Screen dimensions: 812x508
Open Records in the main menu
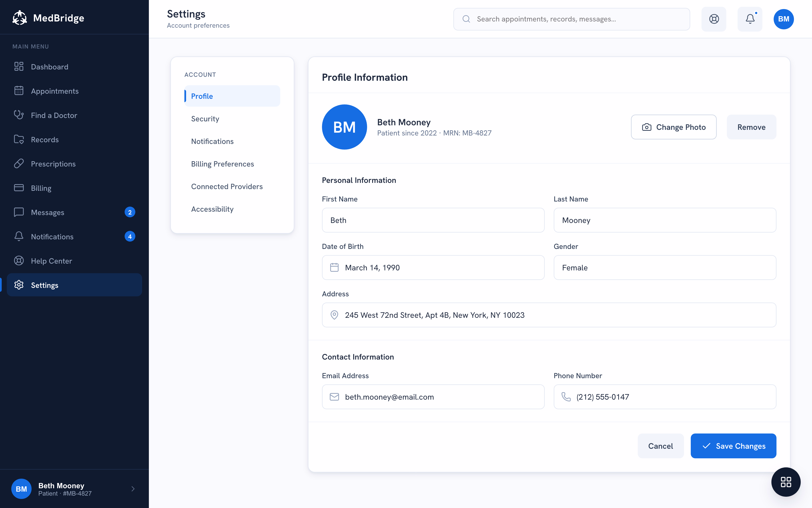(74, 139)
